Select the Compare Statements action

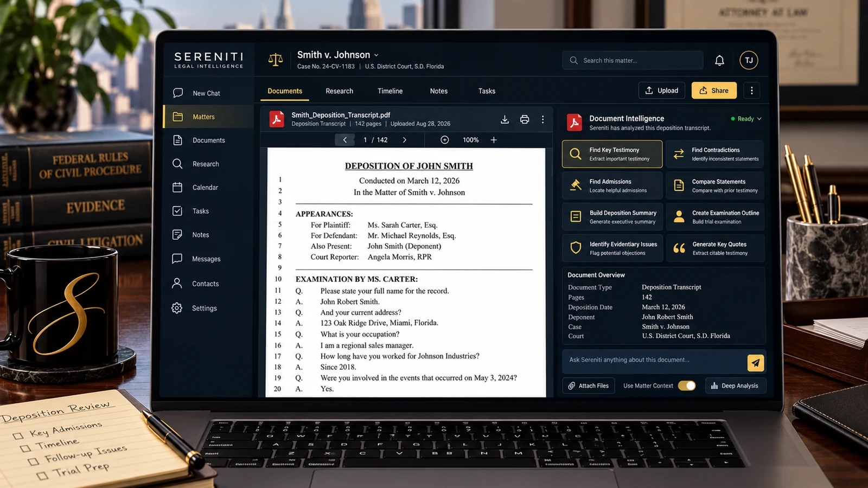pos(715,185)
